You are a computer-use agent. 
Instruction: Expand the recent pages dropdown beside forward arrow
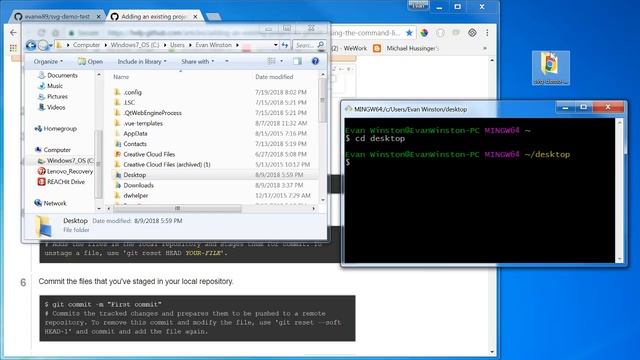click(x=51, y=45)
